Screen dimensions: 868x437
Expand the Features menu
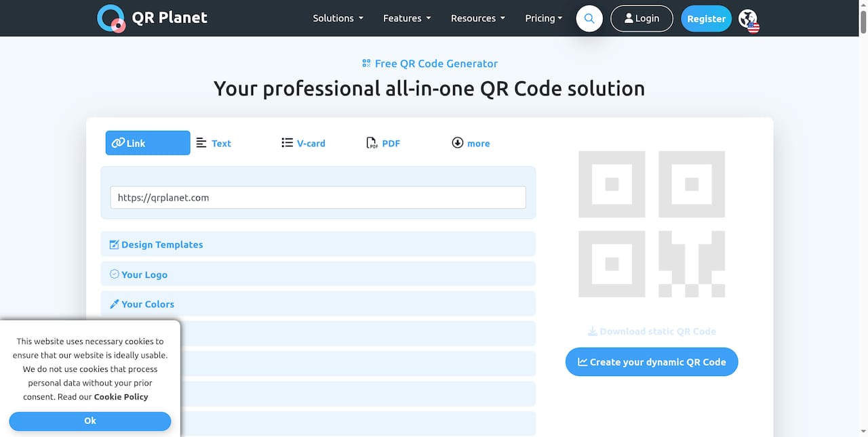[407, 18]
